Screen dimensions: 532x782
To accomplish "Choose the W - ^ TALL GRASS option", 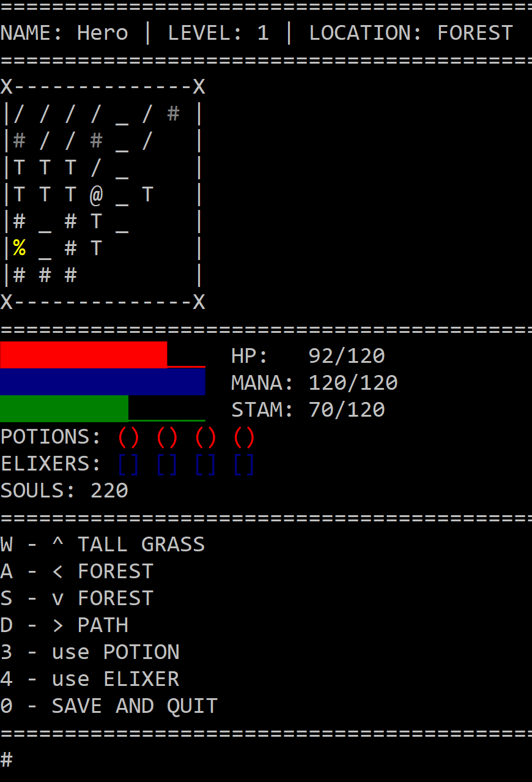I will click(103, 545).
